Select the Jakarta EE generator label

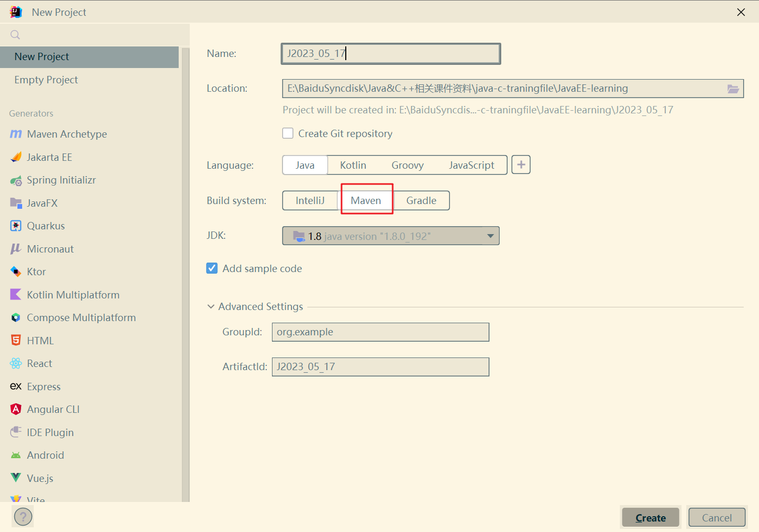(x=50, y=157)
